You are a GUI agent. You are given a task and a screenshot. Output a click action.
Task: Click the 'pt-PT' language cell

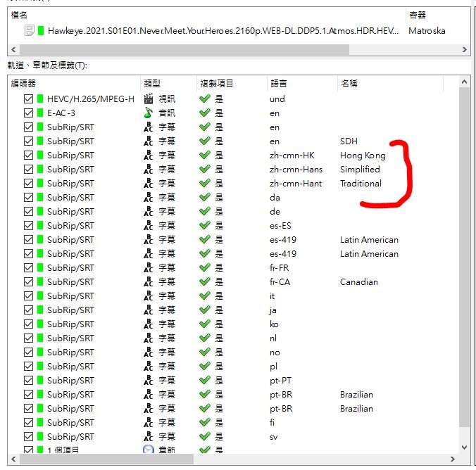pyautogui.click(x=280, y=380)
